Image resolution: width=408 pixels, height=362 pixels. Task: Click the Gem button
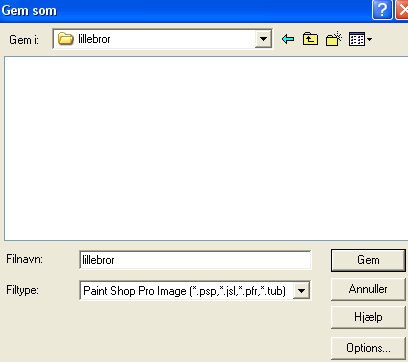click(368, 260)
